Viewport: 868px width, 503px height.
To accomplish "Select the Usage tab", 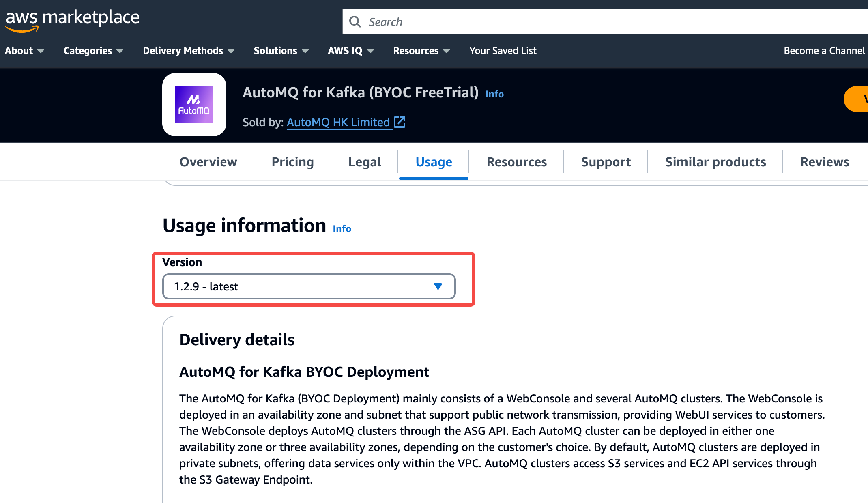I will click(434, 162).
